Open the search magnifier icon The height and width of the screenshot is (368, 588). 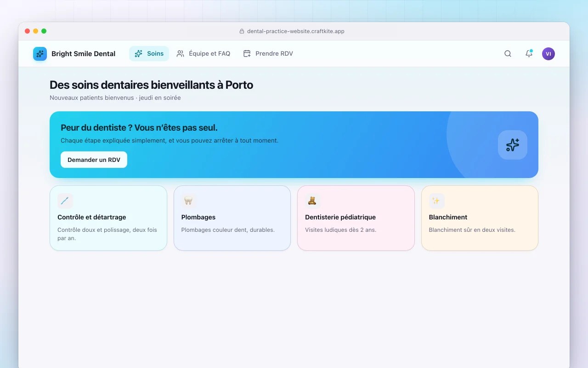(x=508, y=54)
